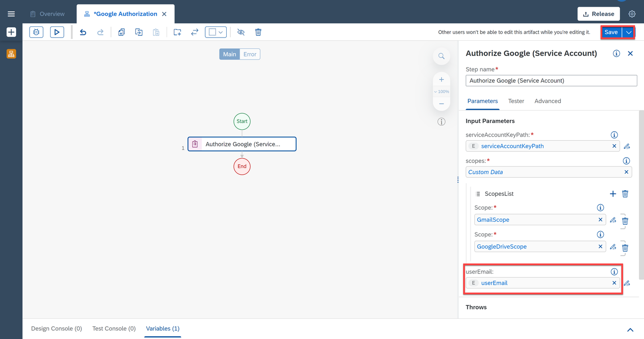Select the End node
The width and height of the screenshot is (644, 339).
tap(242, 166)
